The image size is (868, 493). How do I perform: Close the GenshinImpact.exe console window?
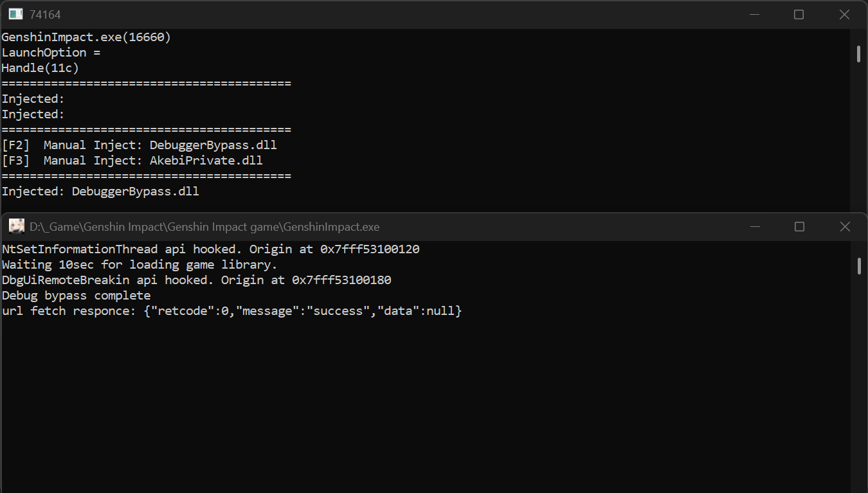(x=845, y=226)
